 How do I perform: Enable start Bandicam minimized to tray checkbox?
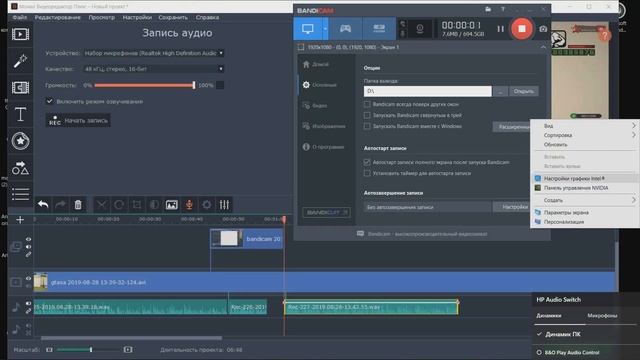coord(367,116)
